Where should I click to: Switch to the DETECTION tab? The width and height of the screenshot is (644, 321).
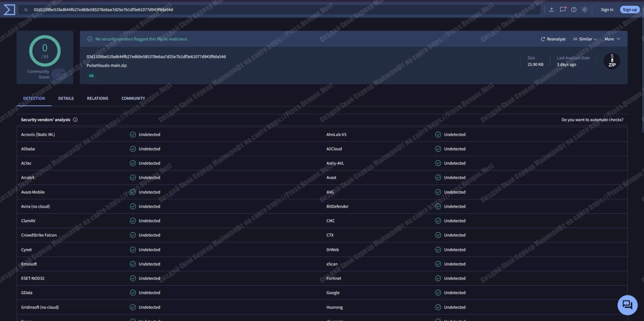(x=34, y=99)
